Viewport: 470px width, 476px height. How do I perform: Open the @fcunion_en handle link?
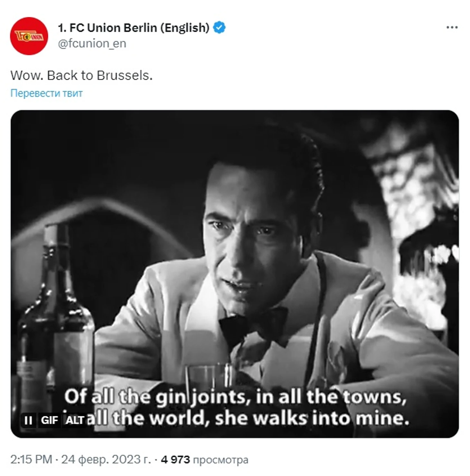point(92,43)
